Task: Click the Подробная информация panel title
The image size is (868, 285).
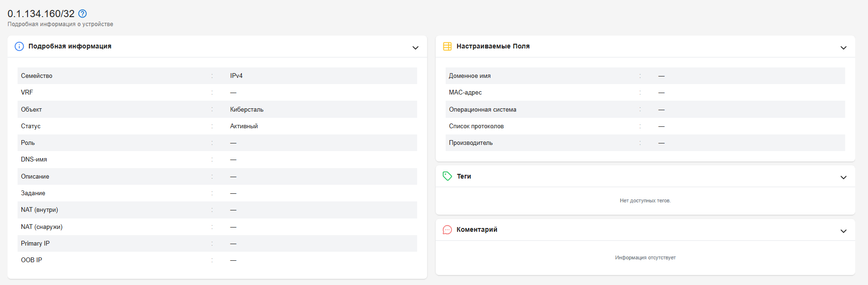Action: [70, 46]
